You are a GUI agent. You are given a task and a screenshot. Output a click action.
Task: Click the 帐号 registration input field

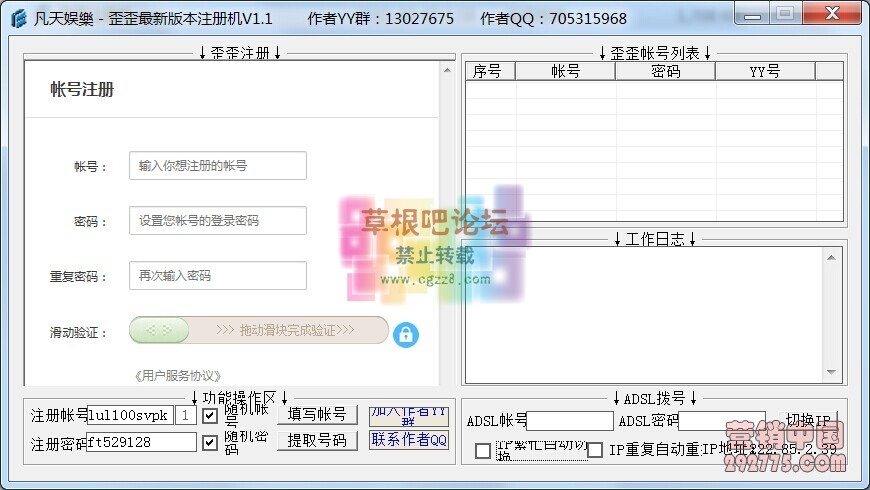[x=218, y=165]
